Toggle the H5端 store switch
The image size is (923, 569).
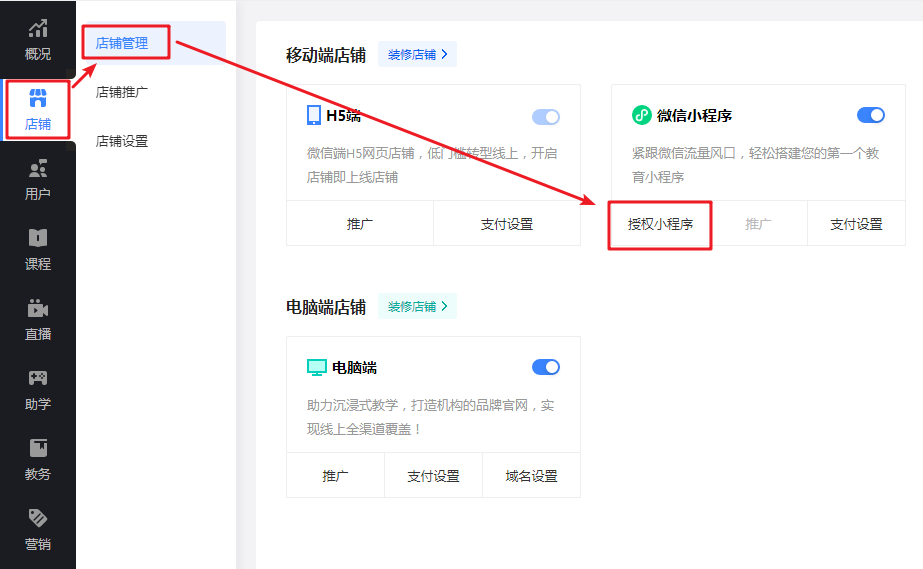coord(546,117)
